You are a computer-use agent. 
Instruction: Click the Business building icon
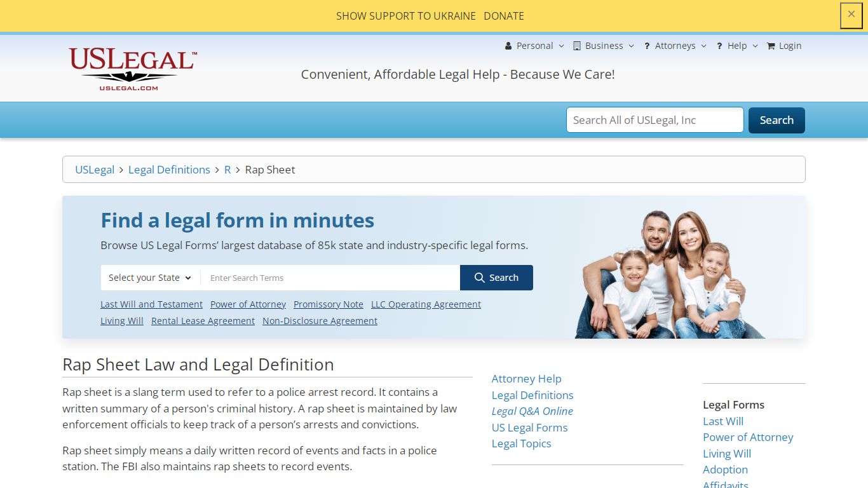(577, 46)
